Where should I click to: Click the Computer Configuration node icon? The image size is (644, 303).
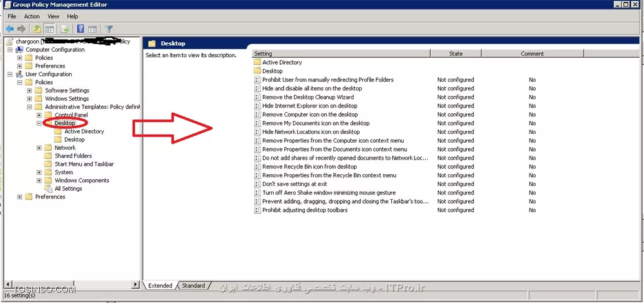[x=19, y=50]
